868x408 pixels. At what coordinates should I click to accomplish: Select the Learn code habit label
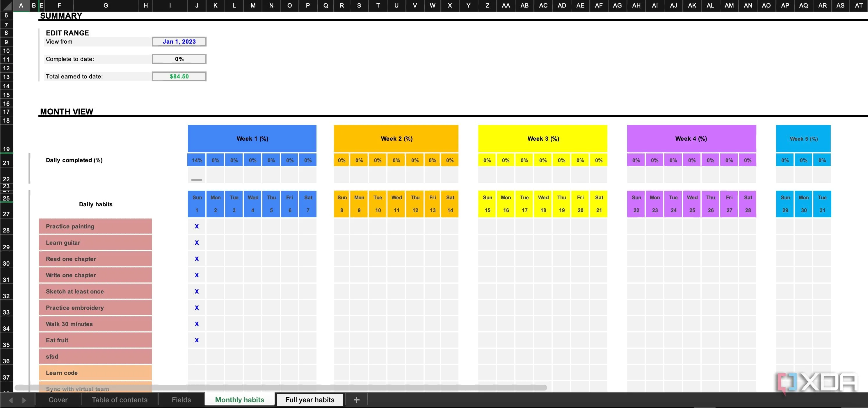tap(95, 373)
